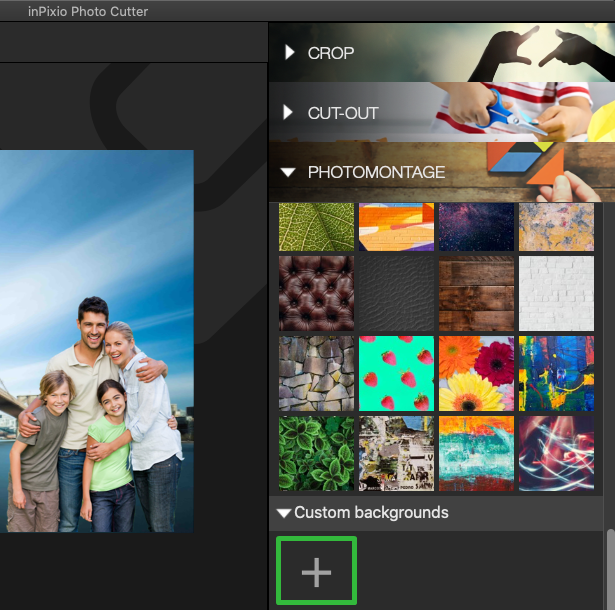The height and width of the screenshot is (610, 615).
Task: Collapse the PHOTOMONTAGE section arrow
Action: (x=288, y=172)
